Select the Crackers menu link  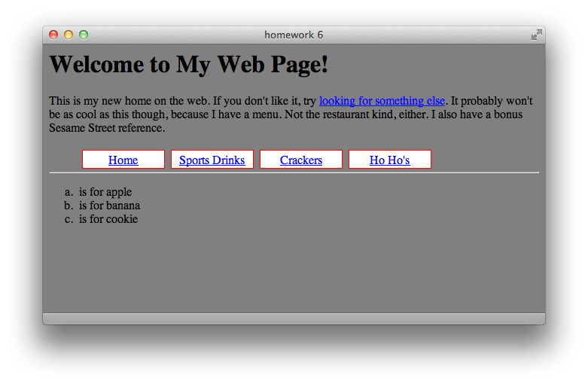point(300,160)
